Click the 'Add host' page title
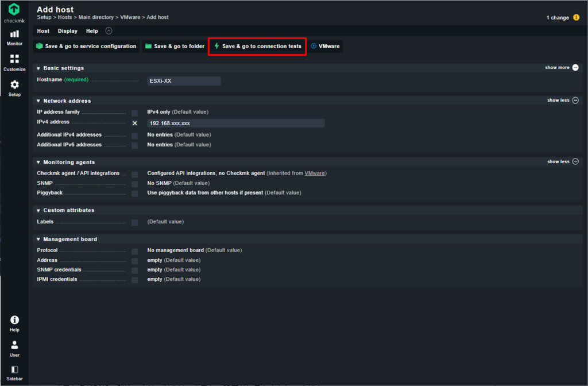 click(56, 9)
